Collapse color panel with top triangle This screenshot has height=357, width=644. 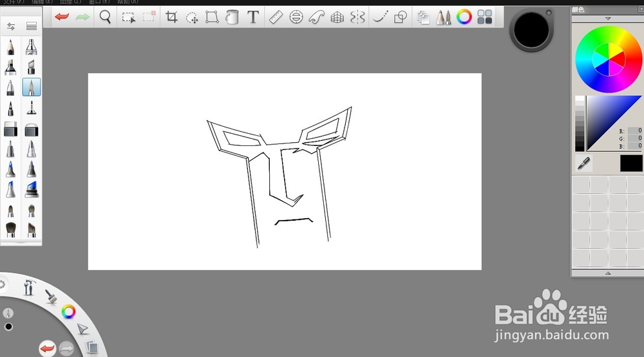(x=608, y=19)
